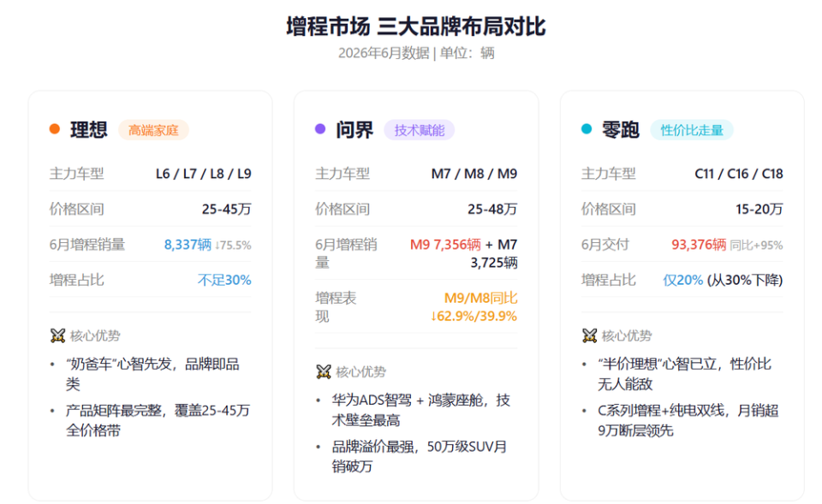
Task: Click crossed-swords icon in 零跑 card
Action: [x=590, y=335]
